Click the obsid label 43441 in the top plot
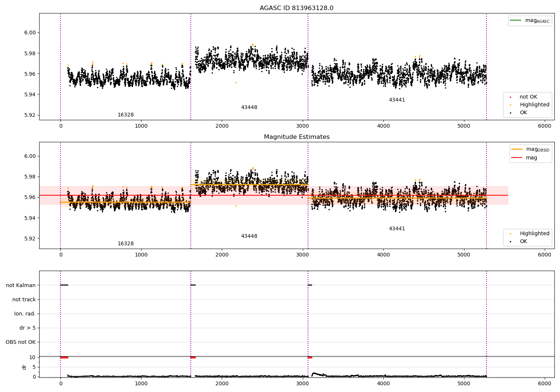The width and height of the screenshot is (560, 392). pos(397,100)
